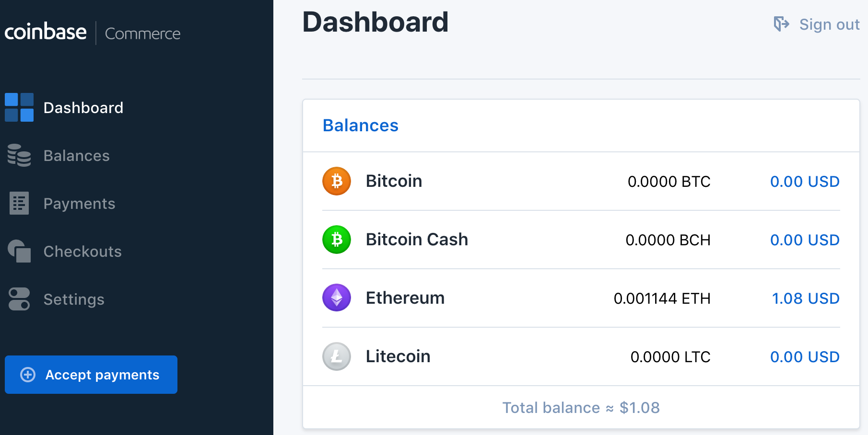This screenshot has width=868, height=435.
Task: Click the Litecoin currency icon
Action: pos(336,356)
